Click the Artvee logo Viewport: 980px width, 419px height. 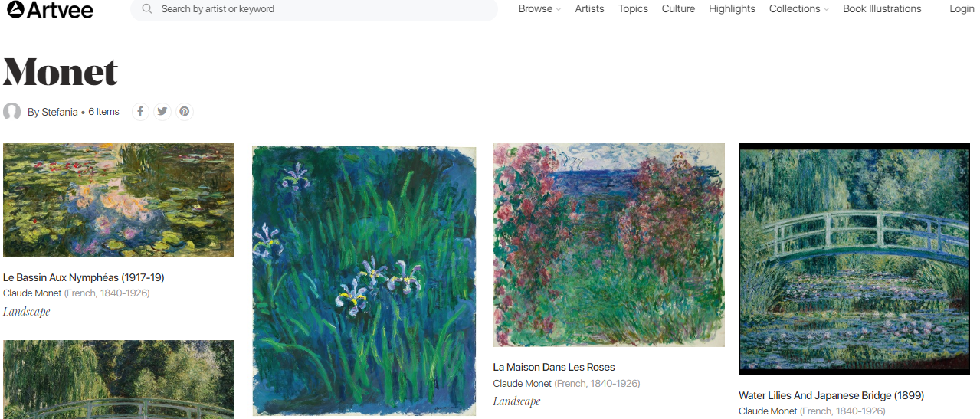tap(50, 9)
